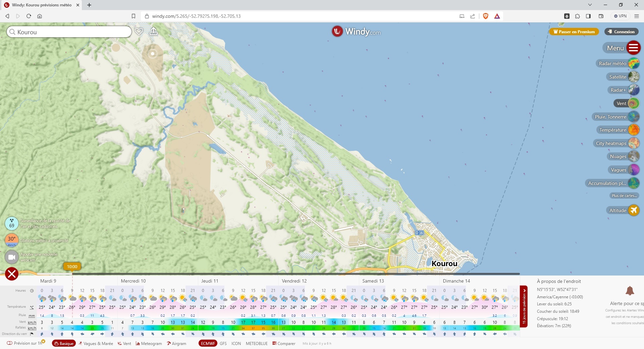644x349 pixels.
Task: Open the browser extensions puzzle icon
Action: click(577, 16)
